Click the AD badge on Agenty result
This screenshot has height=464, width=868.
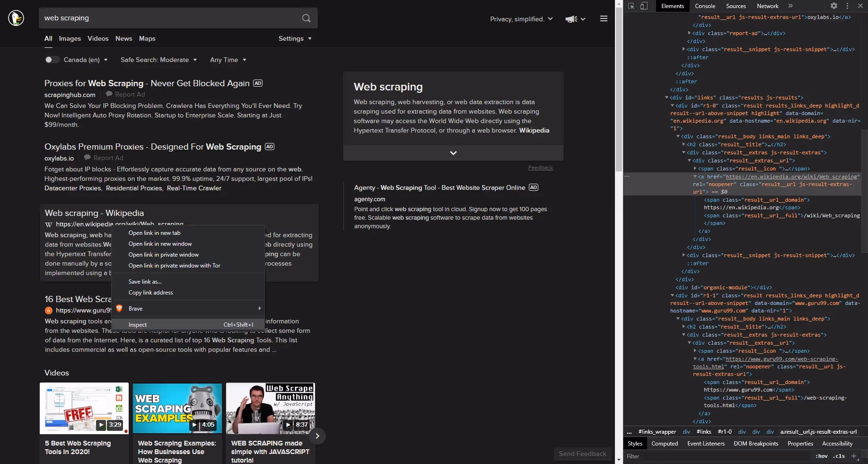pos(534,187)
